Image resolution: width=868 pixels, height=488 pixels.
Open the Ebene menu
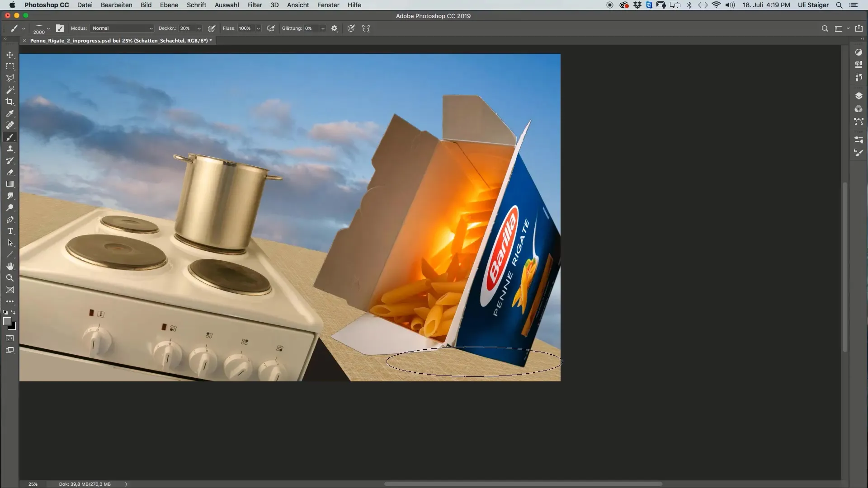[169, 5]
